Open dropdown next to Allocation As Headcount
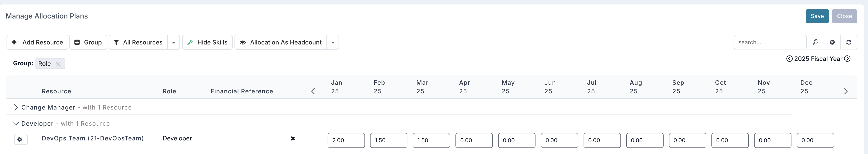The height and width of the screenshot is (154, 868). pos(333,42)
